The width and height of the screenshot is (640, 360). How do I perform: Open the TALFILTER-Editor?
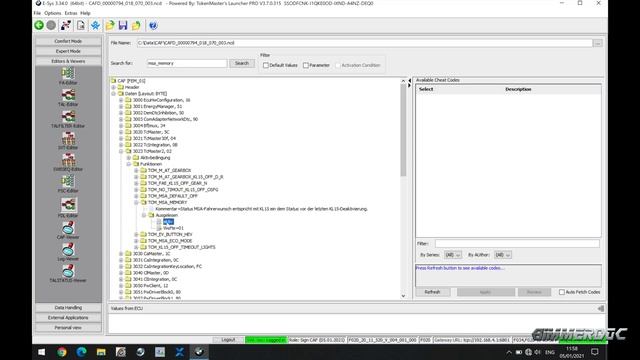68,119
